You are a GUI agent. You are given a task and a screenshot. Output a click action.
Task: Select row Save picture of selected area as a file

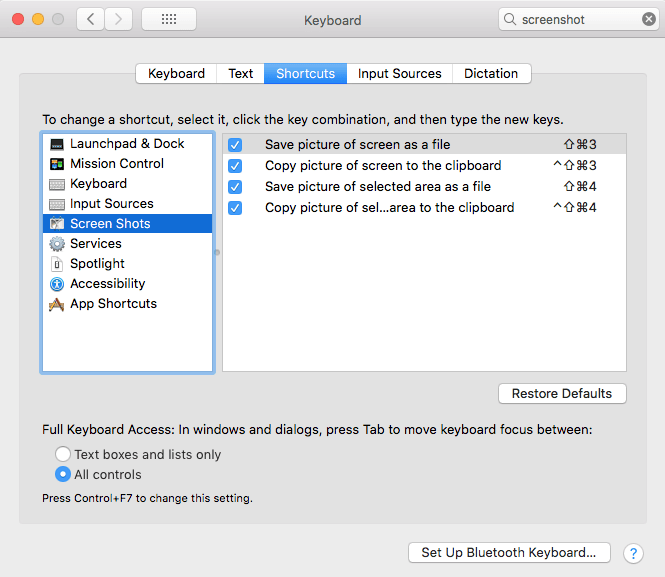424,187
